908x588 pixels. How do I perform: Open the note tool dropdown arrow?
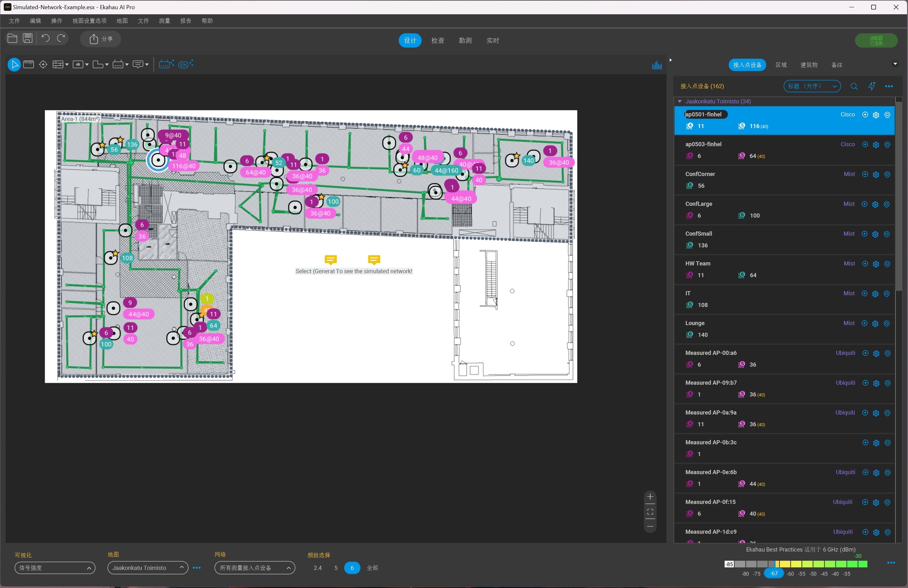(147, 65)
